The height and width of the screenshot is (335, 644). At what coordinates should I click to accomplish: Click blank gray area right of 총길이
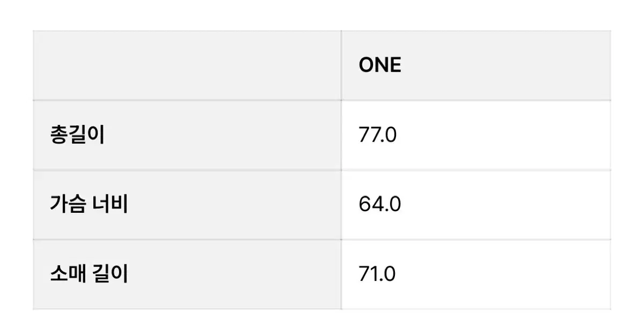pyautogui.click(x=223, y=136)
